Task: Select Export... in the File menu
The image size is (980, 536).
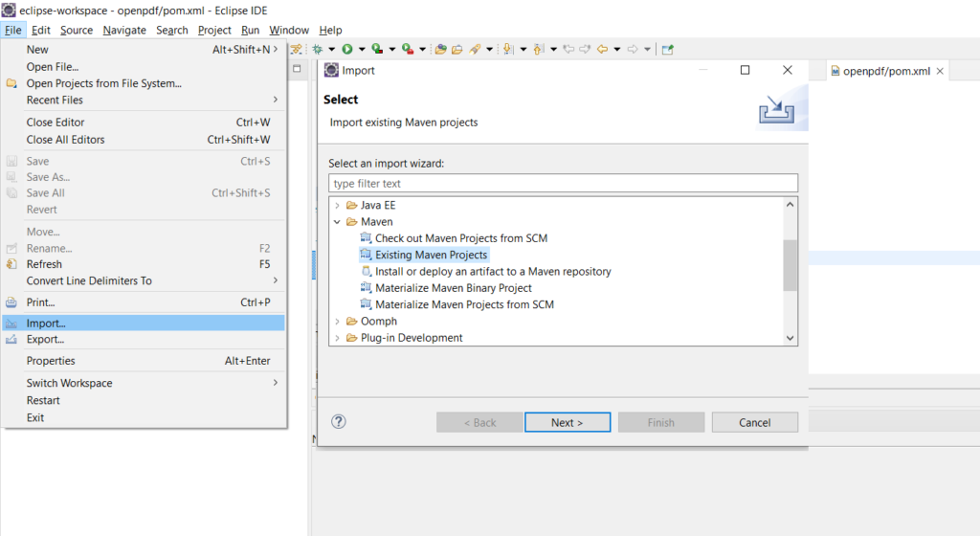Action: tap(144, 339)
